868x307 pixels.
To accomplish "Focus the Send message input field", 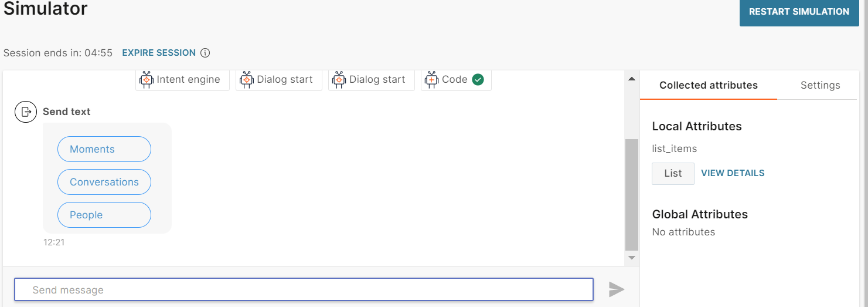I will (304, 290).
